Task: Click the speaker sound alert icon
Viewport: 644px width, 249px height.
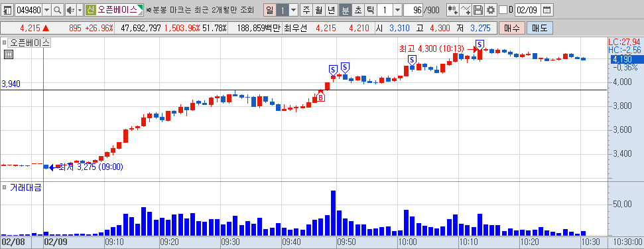Action: click(70, 10)
